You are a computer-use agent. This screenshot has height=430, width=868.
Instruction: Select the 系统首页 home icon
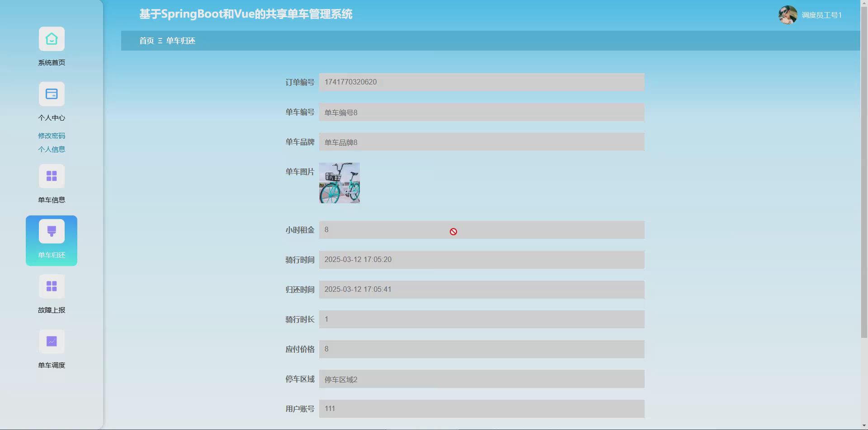coord(51,39)
